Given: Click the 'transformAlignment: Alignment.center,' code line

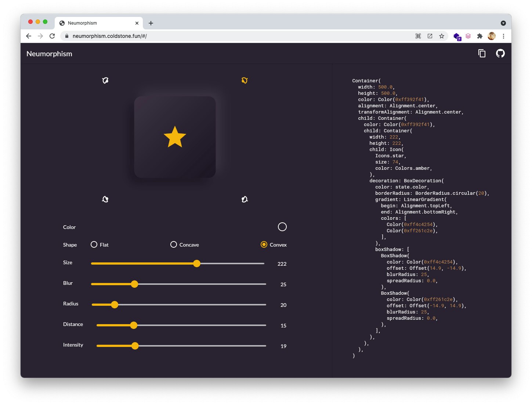Looking at the screenshot, I should click(411, 112).
